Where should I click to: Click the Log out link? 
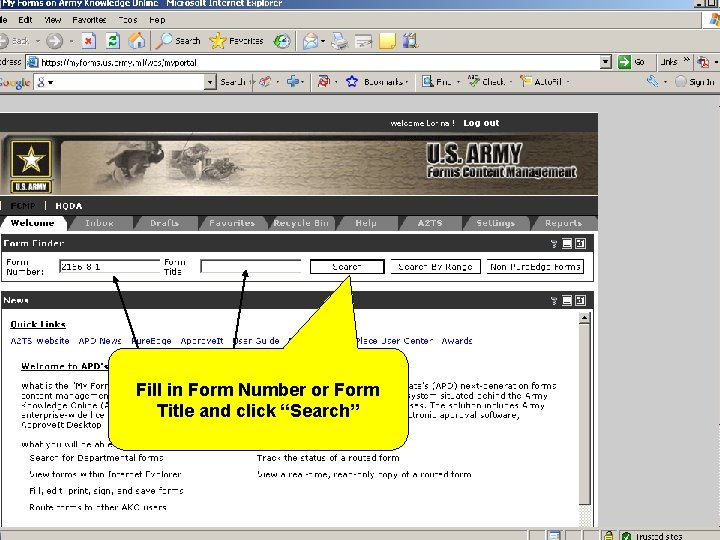click(481, 123)
